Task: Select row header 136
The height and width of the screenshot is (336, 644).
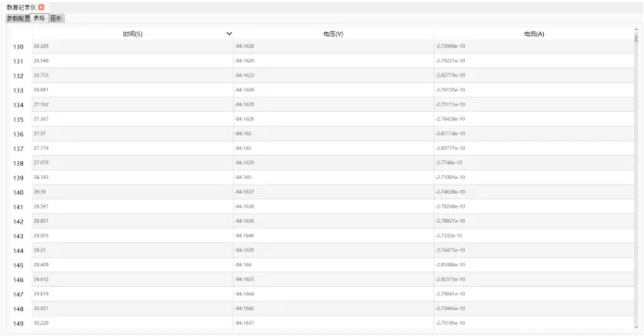Action: pyautogui.click(x=19, y=134)
